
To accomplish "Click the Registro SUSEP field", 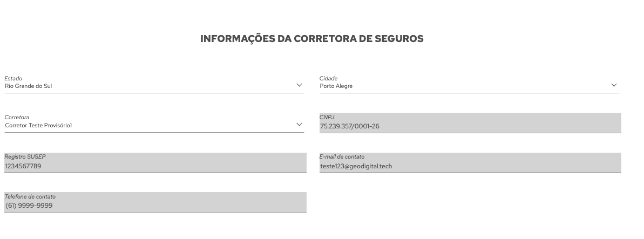I will click(x=155, y=162).
